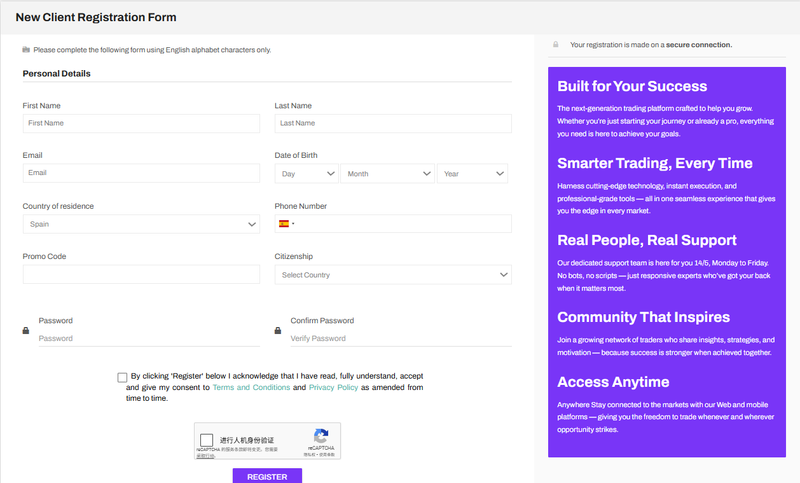Click the lock icon beside Confirm Password
The image size is (800, 483).
pos(278,331)
